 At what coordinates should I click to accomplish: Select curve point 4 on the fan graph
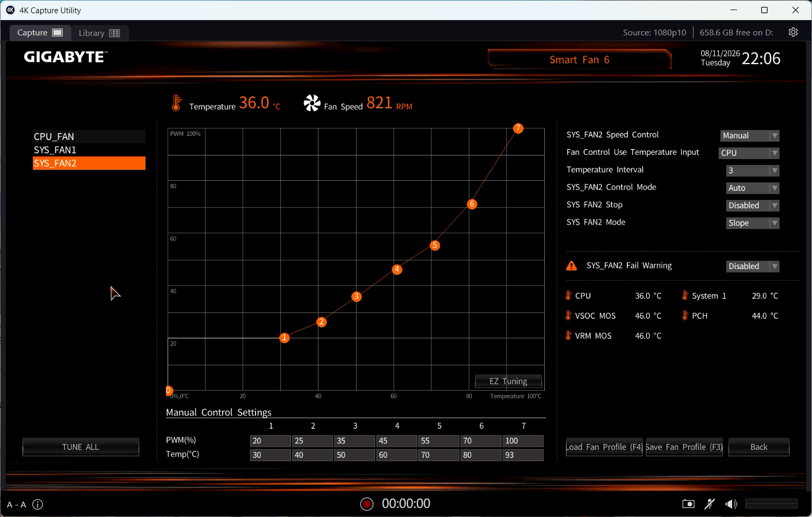[397, 270]
